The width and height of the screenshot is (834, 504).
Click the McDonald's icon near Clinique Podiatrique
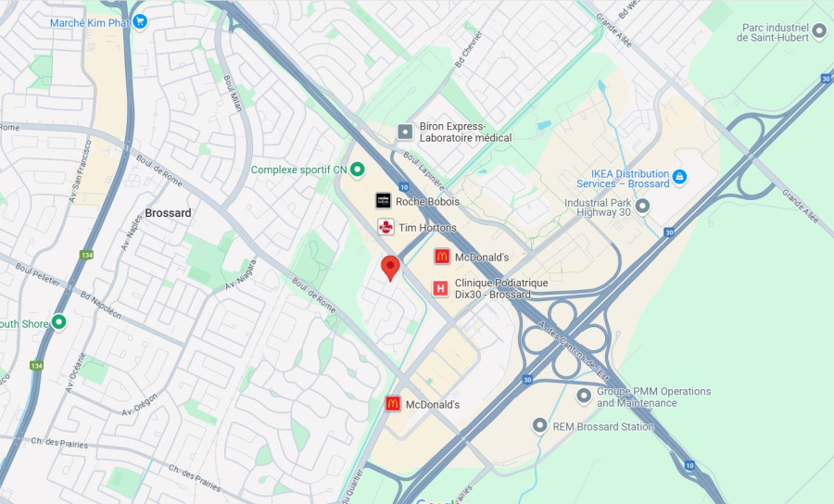click(x=441, y=257)
